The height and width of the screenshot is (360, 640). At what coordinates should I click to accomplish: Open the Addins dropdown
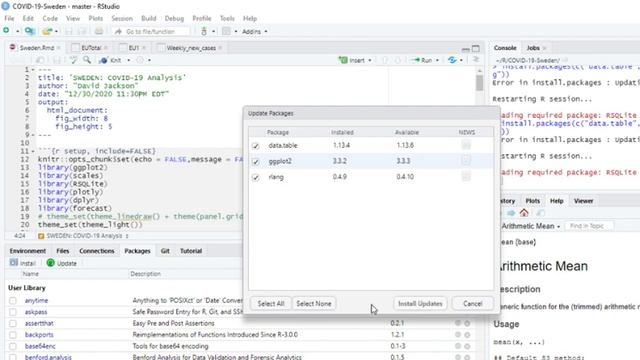[255, 31]
